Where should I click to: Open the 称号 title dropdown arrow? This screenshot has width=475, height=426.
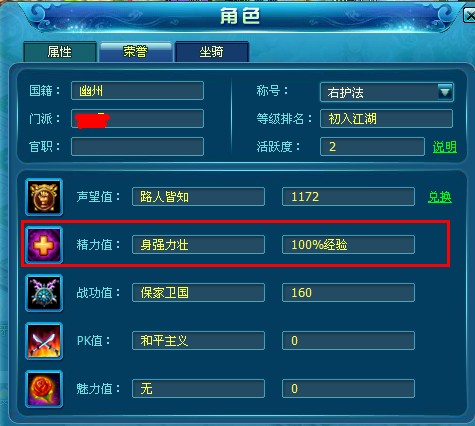point(445,92)
